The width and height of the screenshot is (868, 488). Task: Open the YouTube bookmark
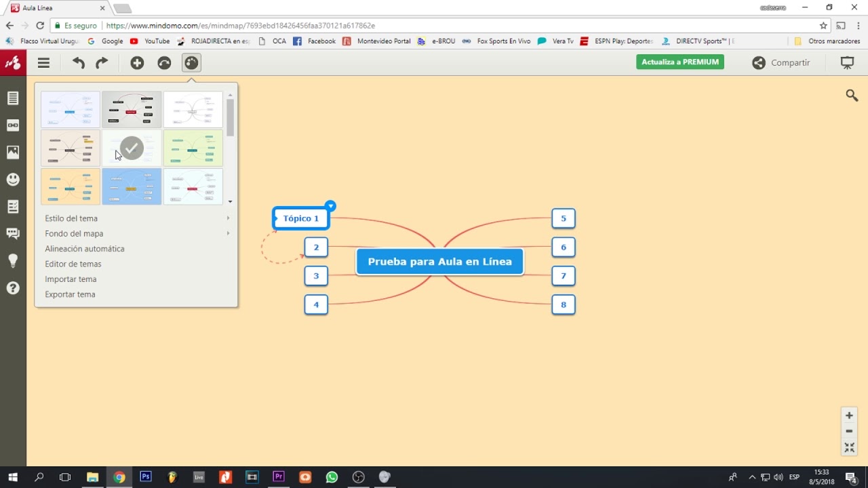pyautogui.click(x=150, y=41)
